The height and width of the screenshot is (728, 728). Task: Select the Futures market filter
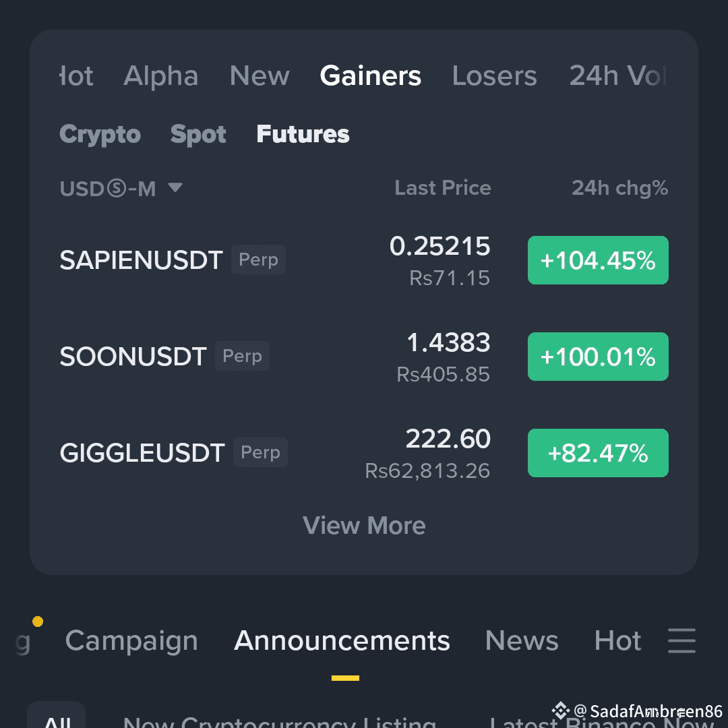303,133
